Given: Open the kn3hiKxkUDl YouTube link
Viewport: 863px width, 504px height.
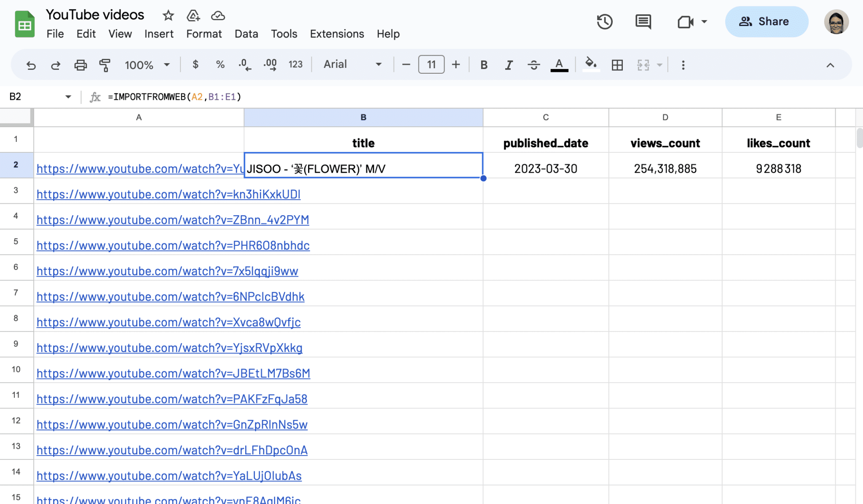Looking at the screenshot, I should point(168,194).
